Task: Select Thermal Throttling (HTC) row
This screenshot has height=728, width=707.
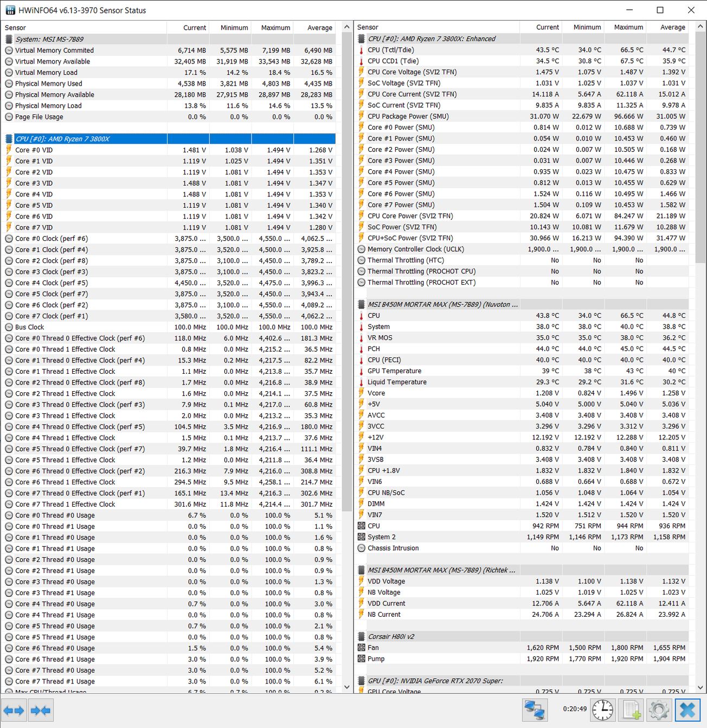Action: pos(523,260)
